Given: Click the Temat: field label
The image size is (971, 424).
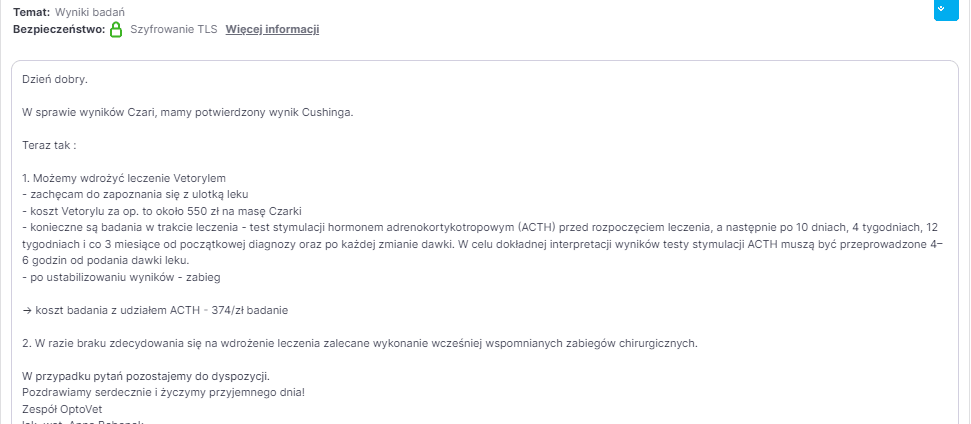Looking at the screenshot, I should 32,12.
